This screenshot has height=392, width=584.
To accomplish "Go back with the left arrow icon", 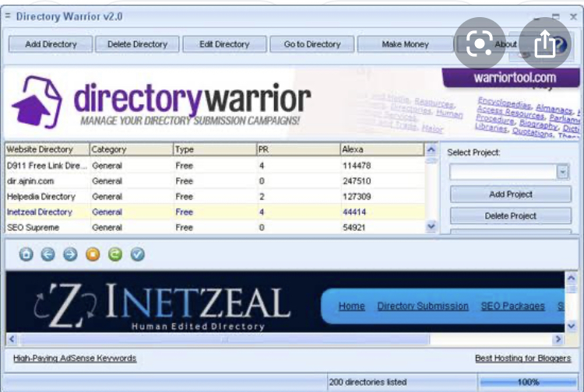I will tap(48, 254).
